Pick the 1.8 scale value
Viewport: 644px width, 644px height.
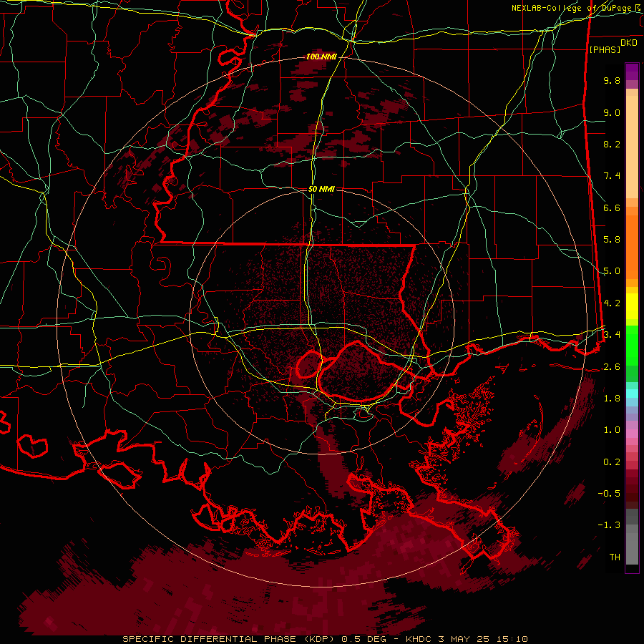(612, 398)
